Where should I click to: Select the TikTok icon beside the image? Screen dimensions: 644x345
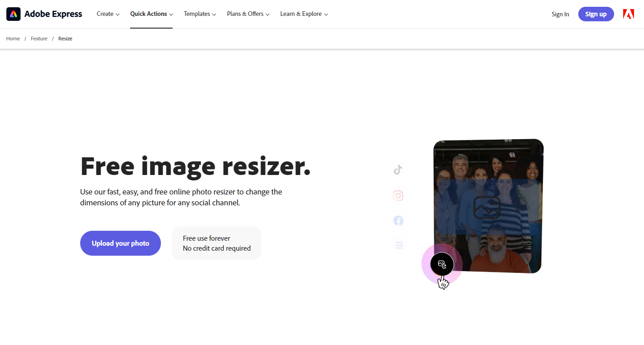point(398,170)
